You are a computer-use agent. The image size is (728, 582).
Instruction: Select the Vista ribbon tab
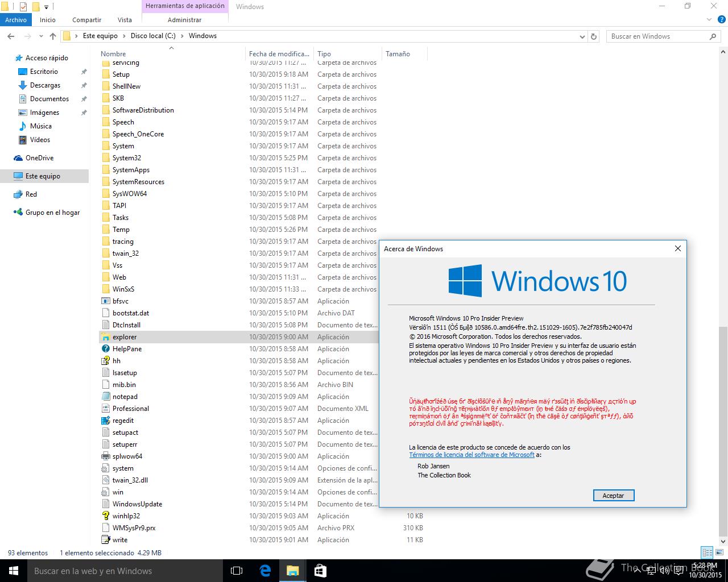125,20
